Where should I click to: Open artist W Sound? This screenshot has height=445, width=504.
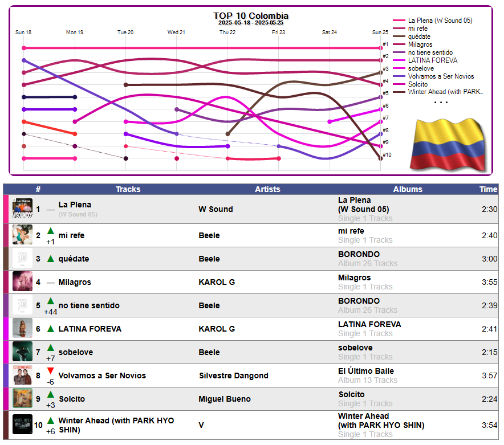point(216,209)
